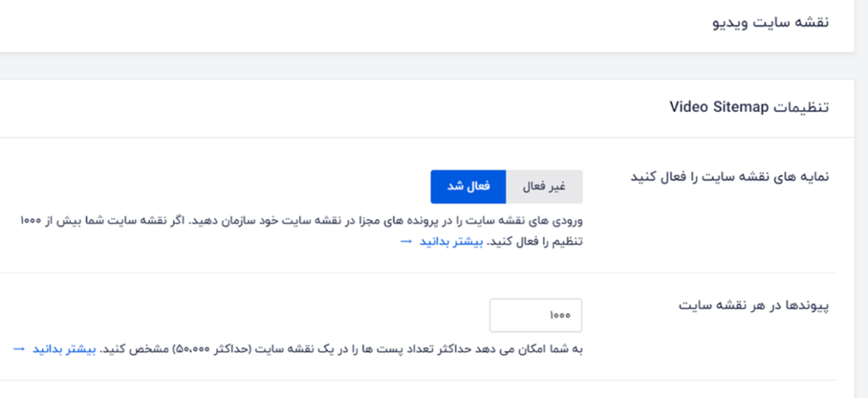Click the نمایه های نقشه سایت را فعال کنید label
The image size is (868, 398).
[x=730, y=176]
